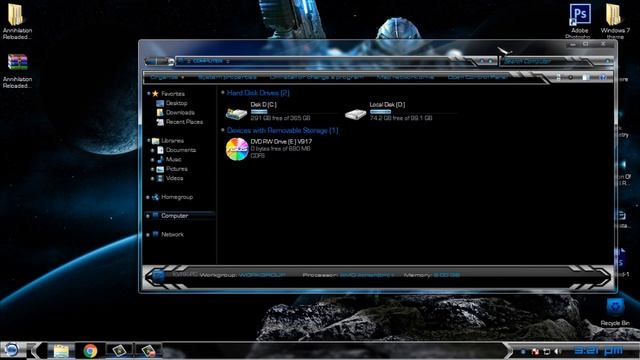Click System properties in the toolbar
Viewport: 640px width, 360px height.
pyautogui.click(x=227, y=77)
